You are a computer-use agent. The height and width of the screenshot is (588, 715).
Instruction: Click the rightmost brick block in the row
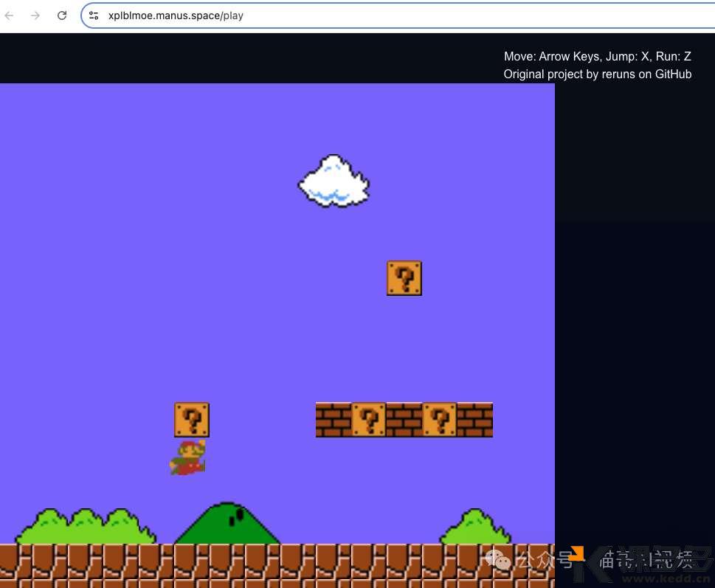475,420
